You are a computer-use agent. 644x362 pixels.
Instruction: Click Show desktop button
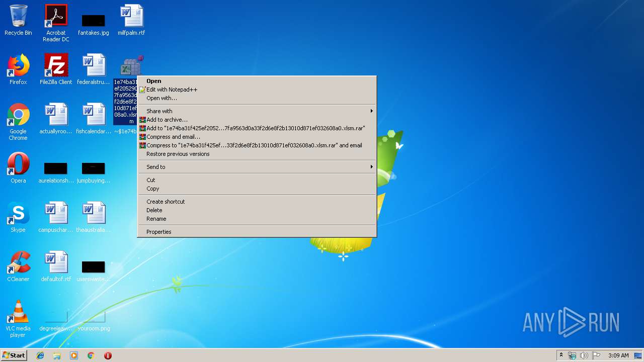(x=638, y=355)
